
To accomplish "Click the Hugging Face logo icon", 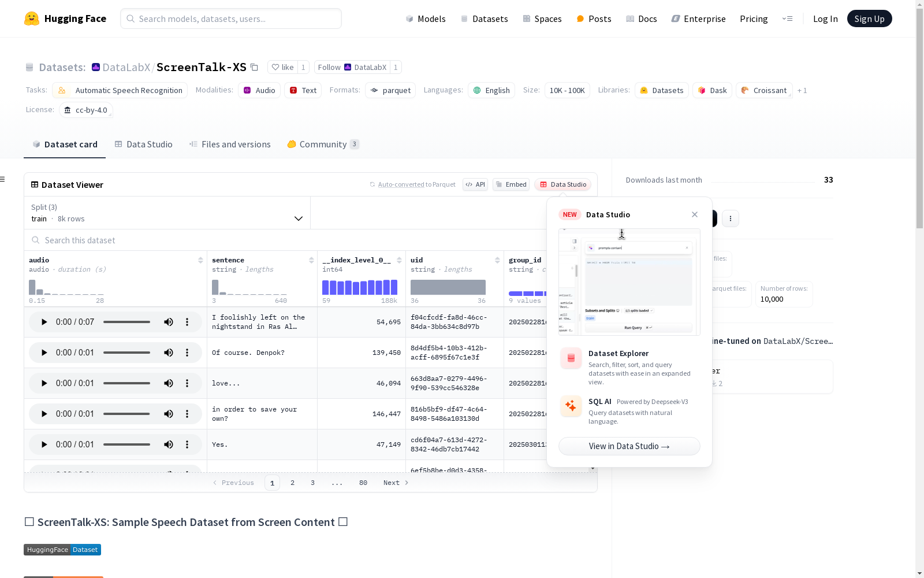I will coord(32,18).
